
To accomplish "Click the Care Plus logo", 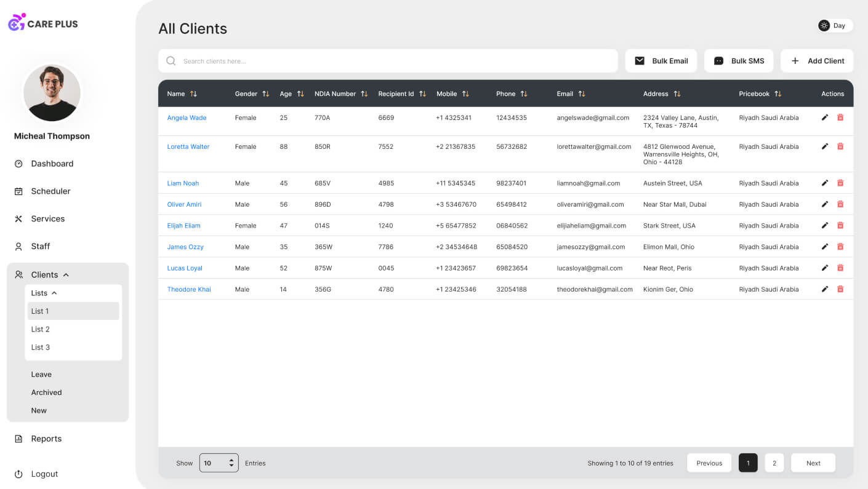I will click(x=43, y=23).
